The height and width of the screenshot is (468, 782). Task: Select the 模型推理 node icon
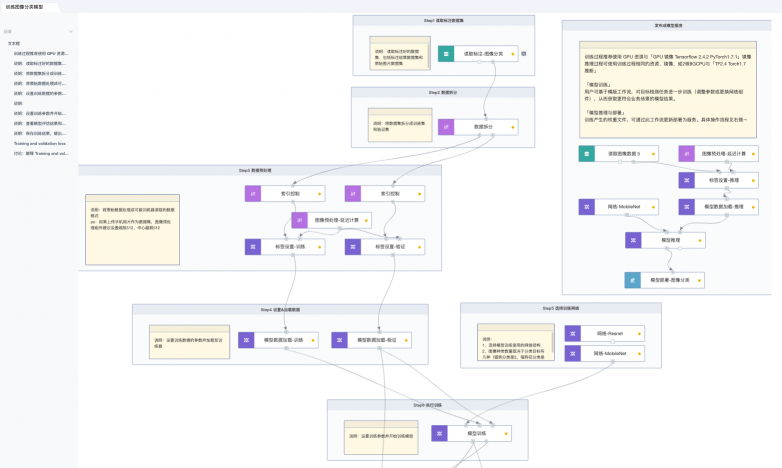tap(632, 240)
